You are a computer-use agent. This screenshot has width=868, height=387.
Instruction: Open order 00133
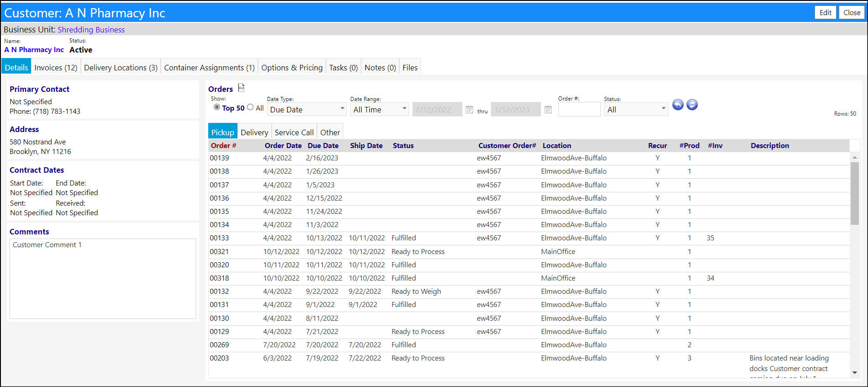click(x=219, y=238)
